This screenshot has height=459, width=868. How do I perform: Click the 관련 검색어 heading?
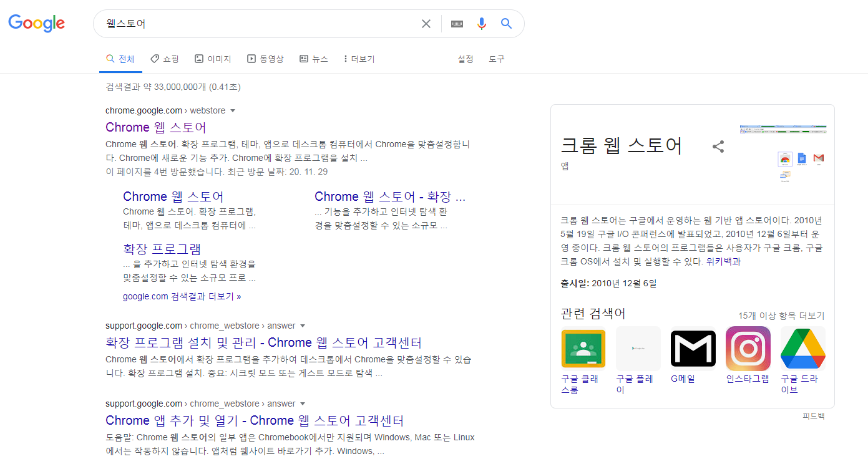pos(593,314)
